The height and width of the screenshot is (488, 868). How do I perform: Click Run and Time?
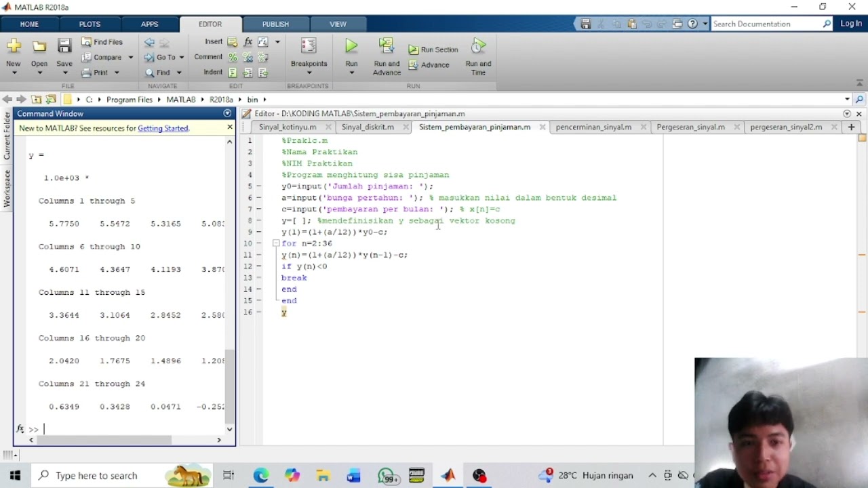tap(478, 56)
